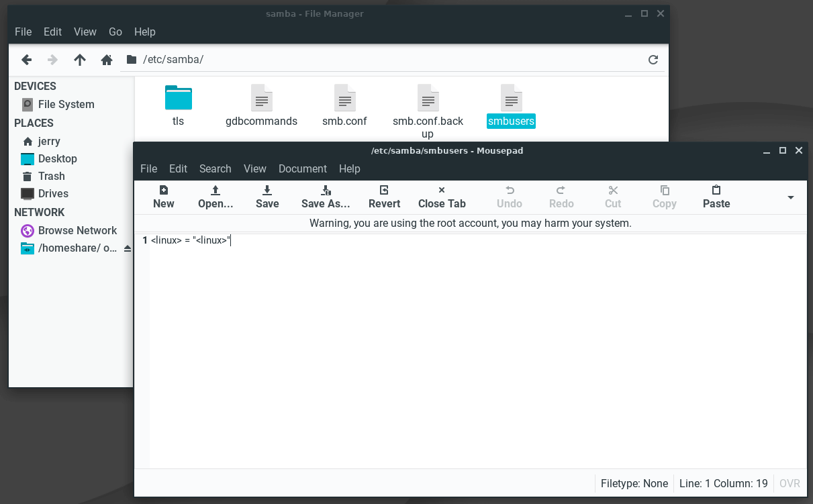Expand the toolbar overflow dropdown arrow
The height and width of the screenshot is (504, 813).
[x=790, y=197]
